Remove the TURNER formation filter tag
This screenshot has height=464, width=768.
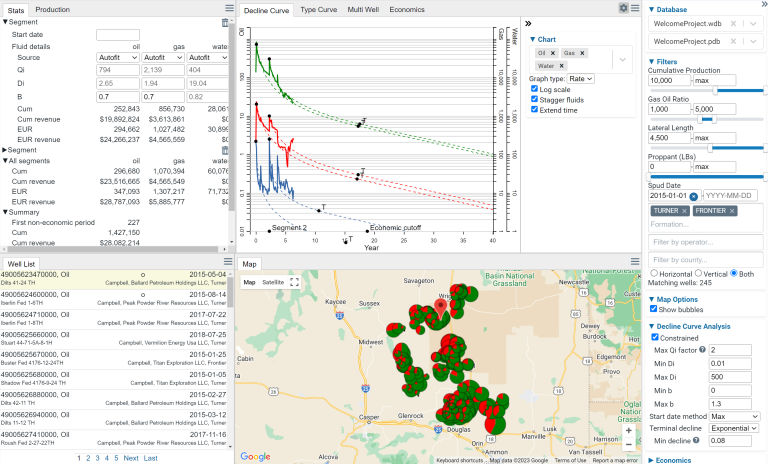pos(685,211)
